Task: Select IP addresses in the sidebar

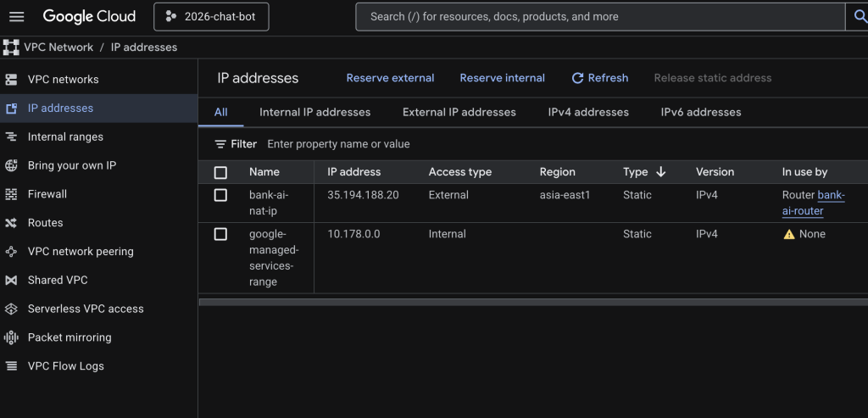Action: pyautogui.click(x=60, y=108)
